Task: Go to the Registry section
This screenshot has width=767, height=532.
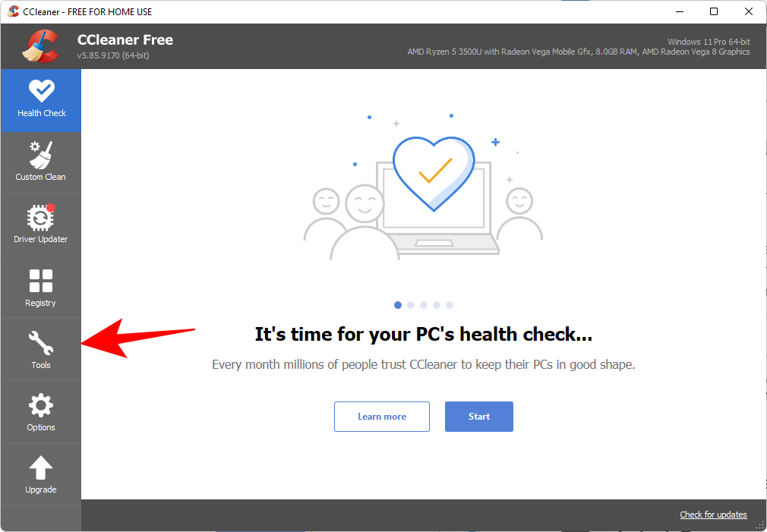Action: pyautogui.click(x=41, y=288)
